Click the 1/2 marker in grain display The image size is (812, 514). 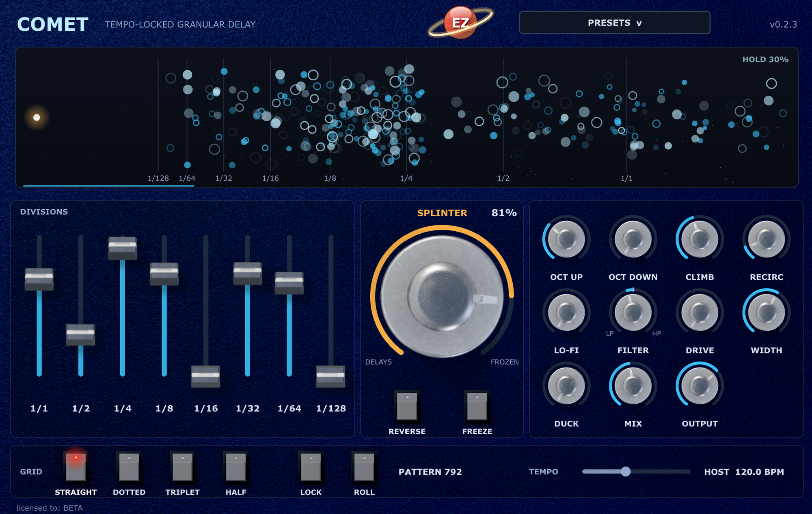click(503, 178)
